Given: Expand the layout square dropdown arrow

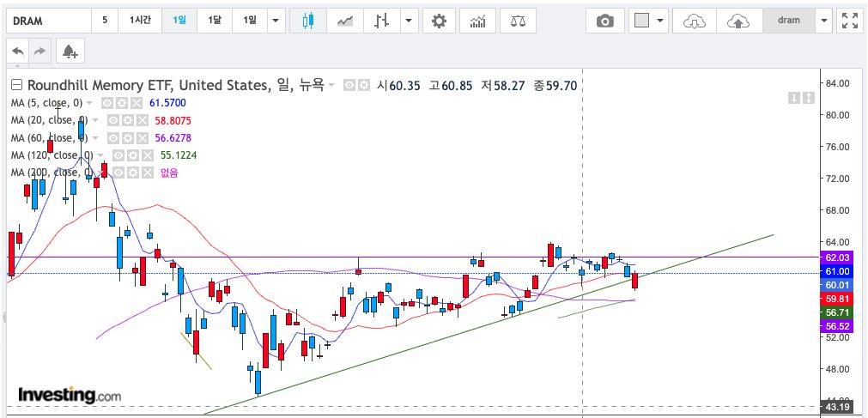Looking at the screenshot, I should click(x=660, y=21).
